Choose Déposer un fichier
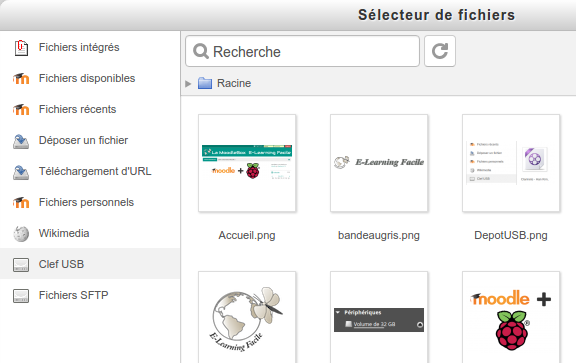 (90, 140)
